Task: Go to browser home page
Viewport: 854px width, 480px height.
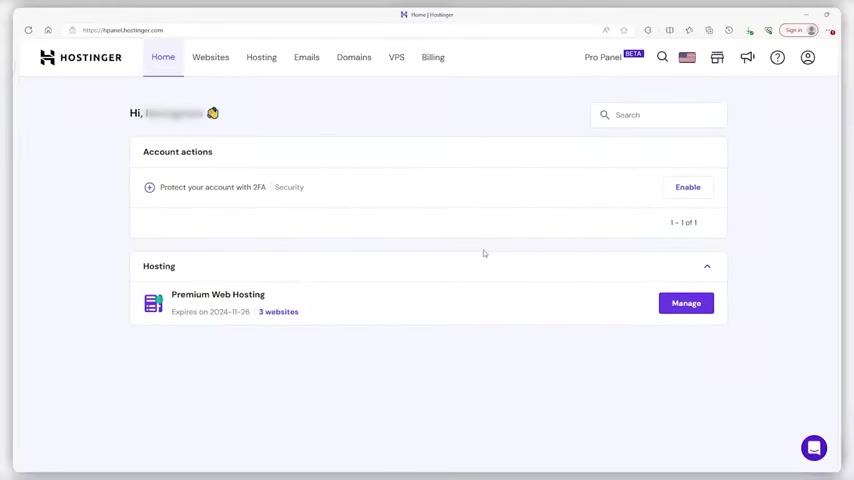Action: tap(48, 30)
